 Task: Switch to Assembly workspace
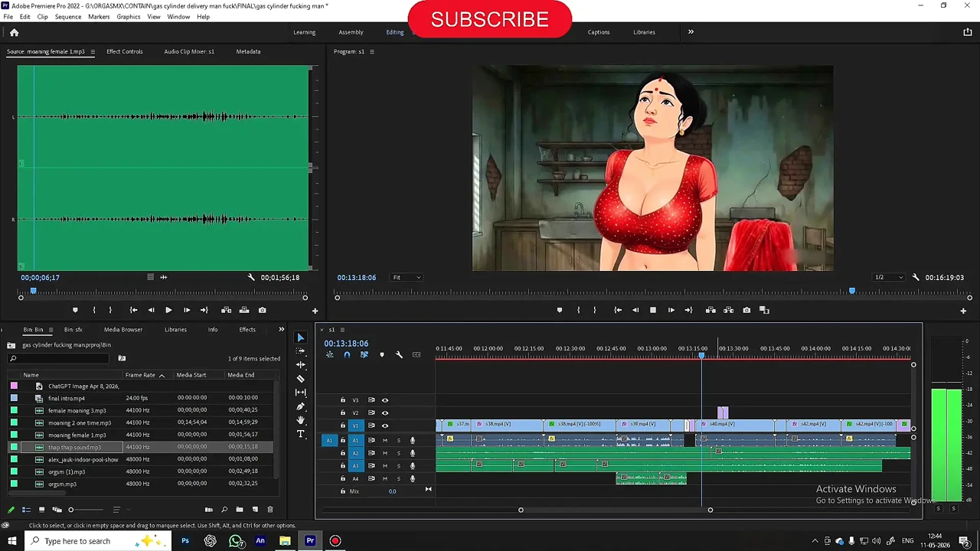click(351, 32)
